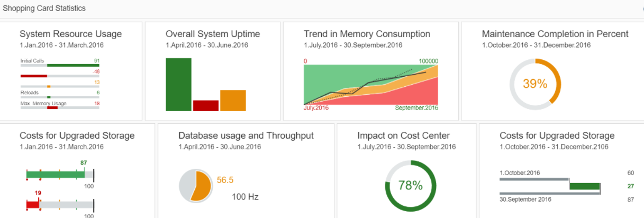Open Maintenance Completion in Percent title

(555, 34)
